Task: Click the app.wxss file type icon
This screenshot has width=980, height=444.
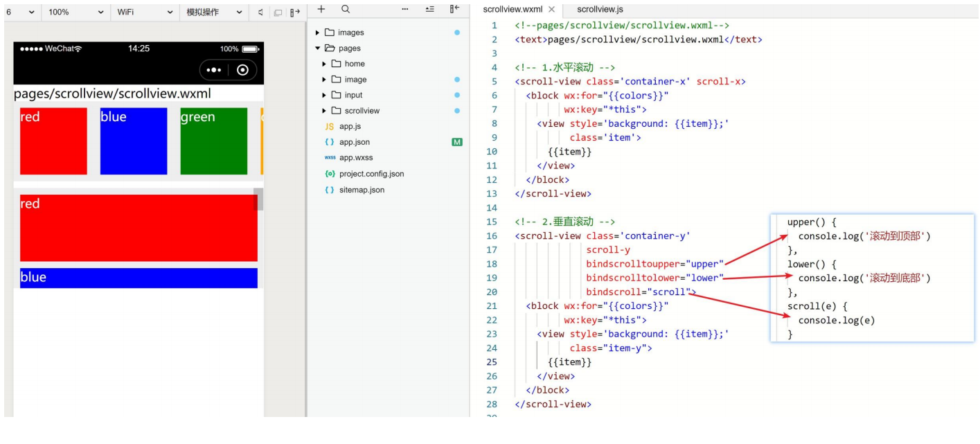Action: (x=330, y=158)
